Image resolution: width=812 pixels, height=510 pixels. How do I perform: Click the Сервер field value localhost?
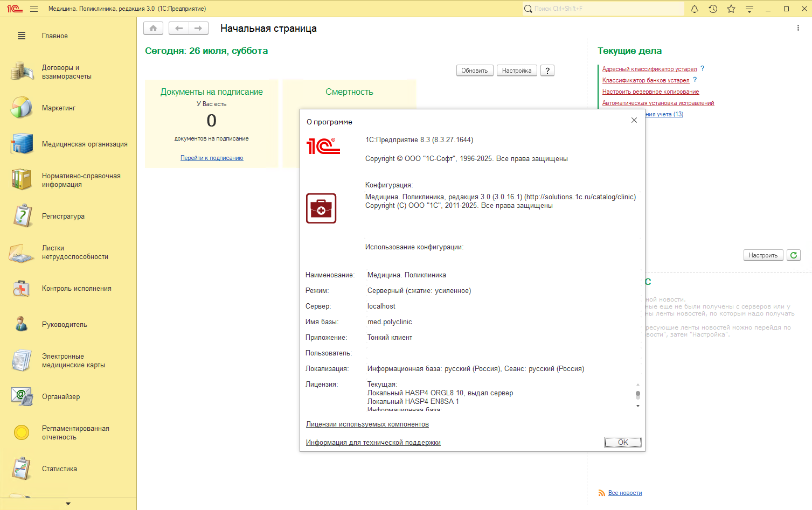point(381,306)
